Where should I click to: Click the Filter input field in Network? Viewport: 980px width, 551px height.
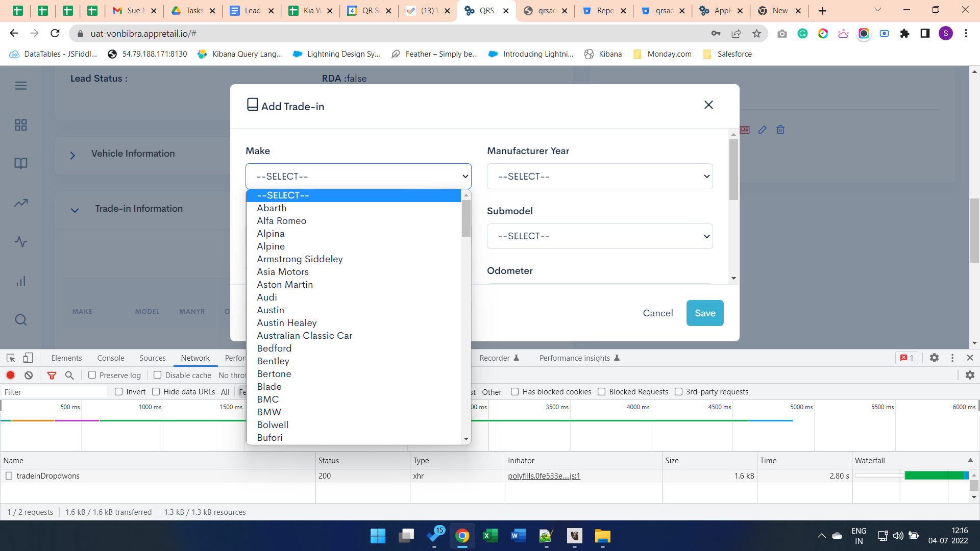click(x=54, y=392)
